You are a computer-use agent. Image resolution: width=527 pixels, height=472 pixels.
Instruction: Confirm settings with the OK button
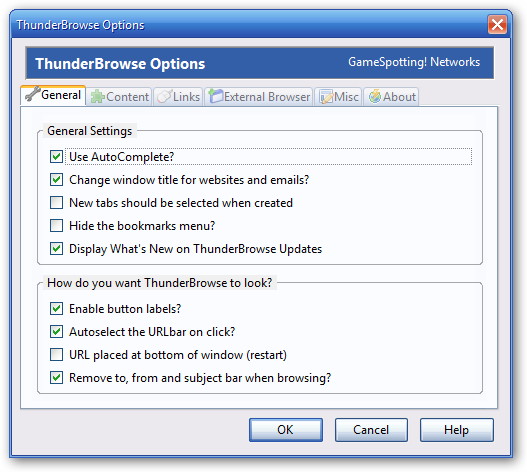pyautogui.click(x=286, y=430)
